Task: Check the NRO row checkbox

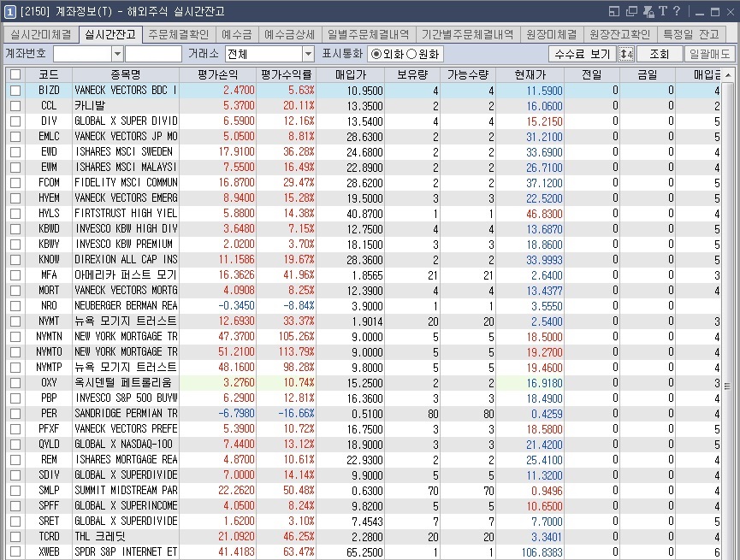Action: 15,306
